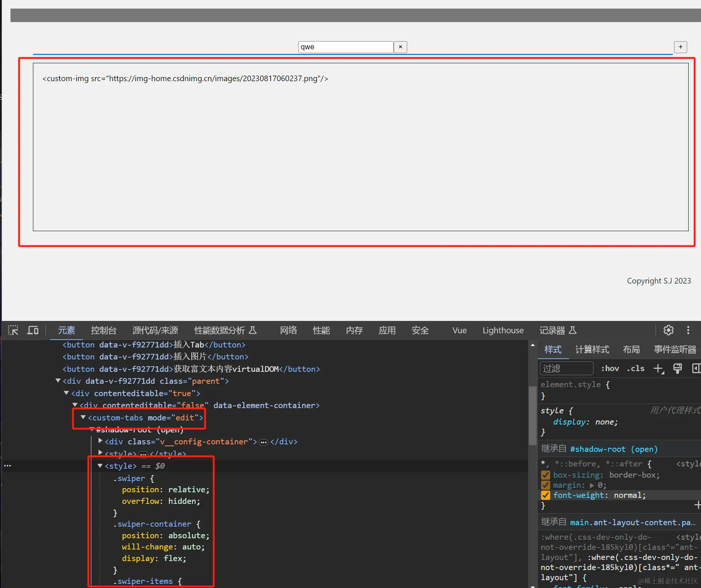Open the 控制台 Console tab
The width and height of the screenshot is (701, 588).
[x=104, y=330]
